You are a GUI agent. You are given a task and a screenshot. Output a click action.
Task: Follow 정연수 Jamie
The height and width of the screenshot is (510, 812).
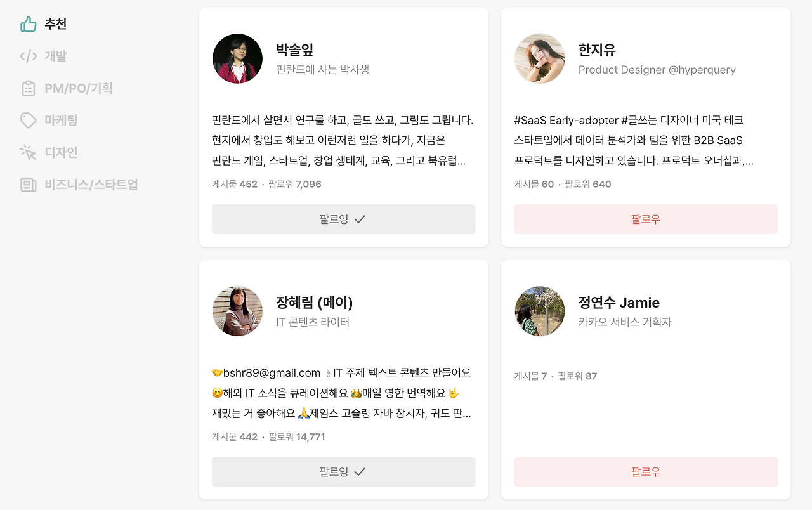click(646, 472)
